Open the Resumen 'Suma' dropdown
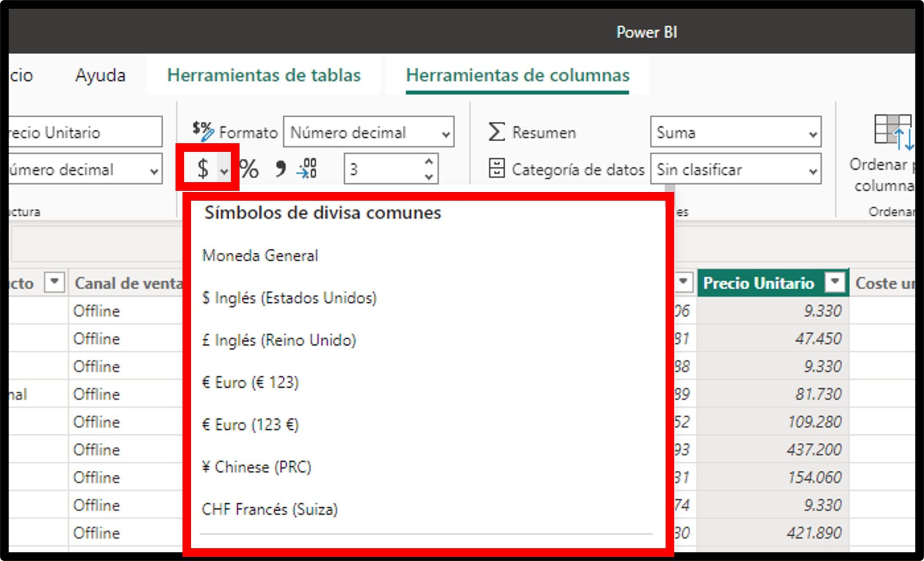The height and width of the screenshot is (561, 924). click(812, 132)
